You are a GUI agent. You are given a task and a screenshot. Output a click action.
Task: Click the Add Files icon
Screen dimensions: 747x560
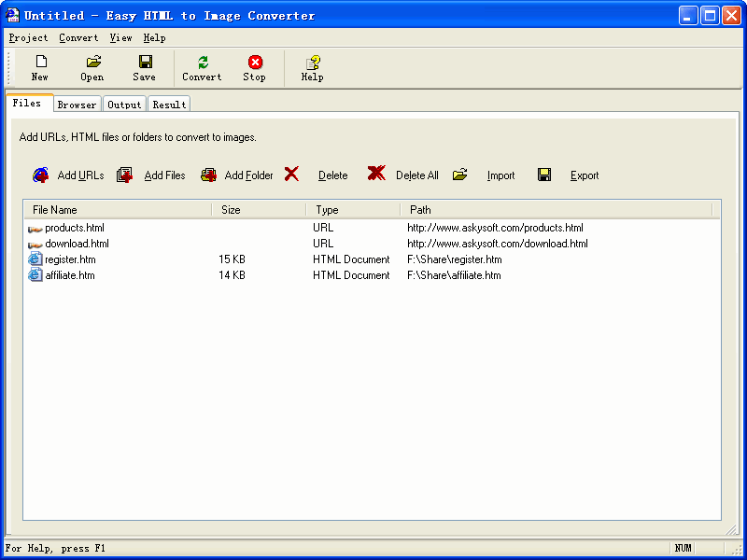click(x=125, y=175)
